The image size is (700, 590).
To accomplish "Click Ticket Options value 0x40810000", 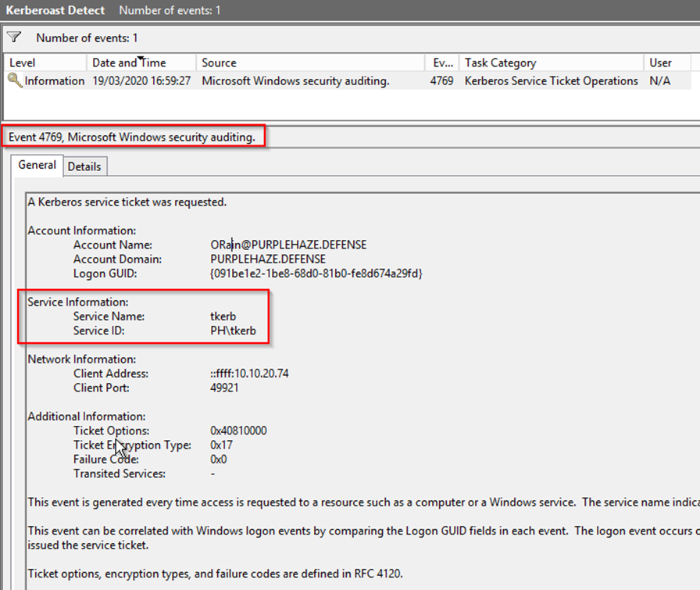I will [238, 431].
